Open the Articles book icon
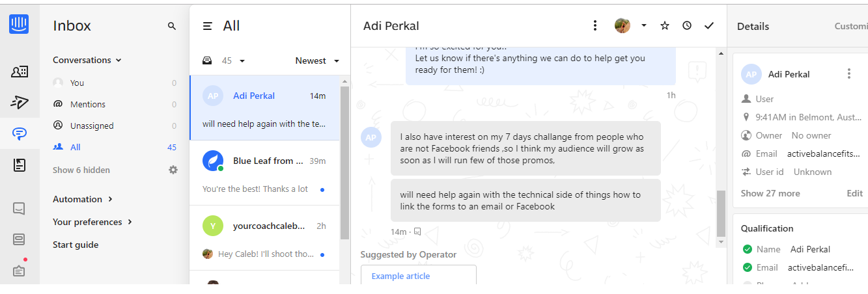This screenshot has height=294, width=868. coord(20,165)
